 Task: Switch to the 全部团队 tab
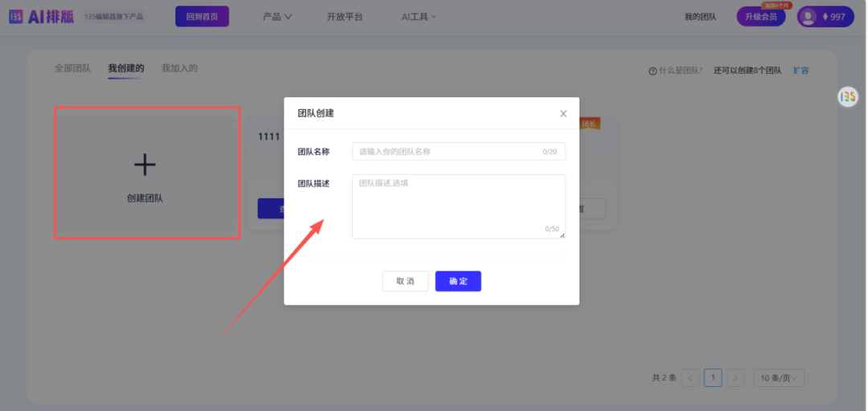[x=72, y=68]
